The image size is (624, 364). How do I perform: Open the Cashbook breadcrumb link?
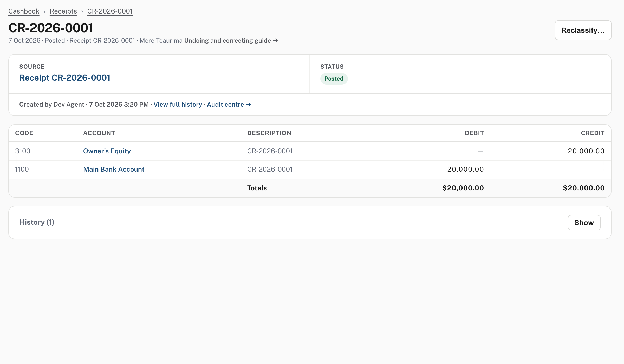coord(24,11)
